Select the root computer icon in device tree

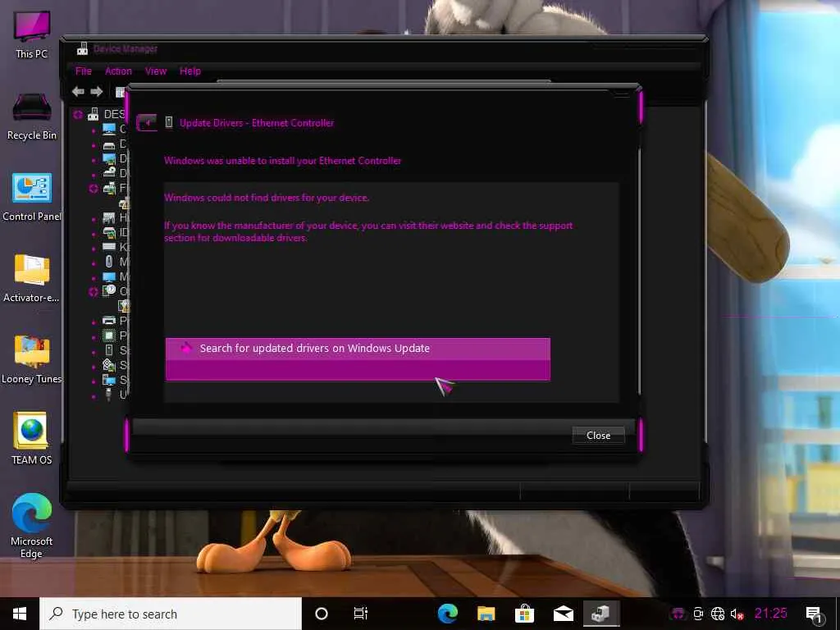tap(94, 113)
